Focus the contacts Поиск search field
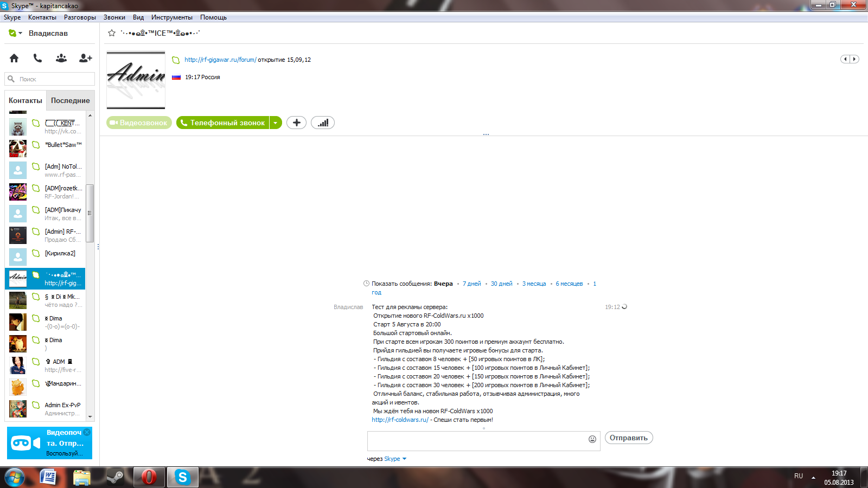The image size is (868, 488). [50, 79]
